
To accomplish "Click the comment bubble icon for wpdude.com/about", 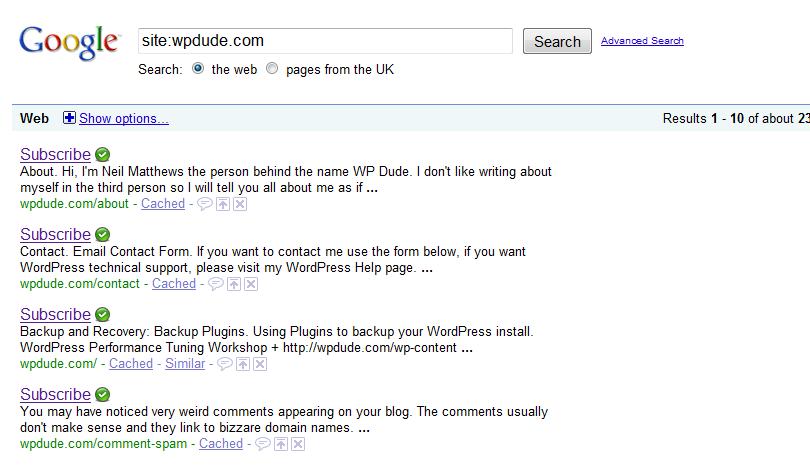I will (205, 204).
